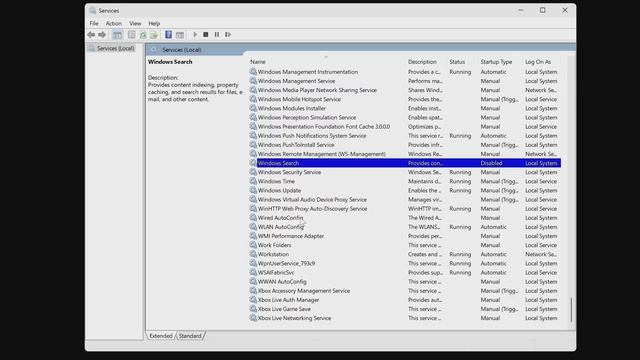Click the gear icon beside Workstation
640x360 pixels.
[x=253, y=254]
